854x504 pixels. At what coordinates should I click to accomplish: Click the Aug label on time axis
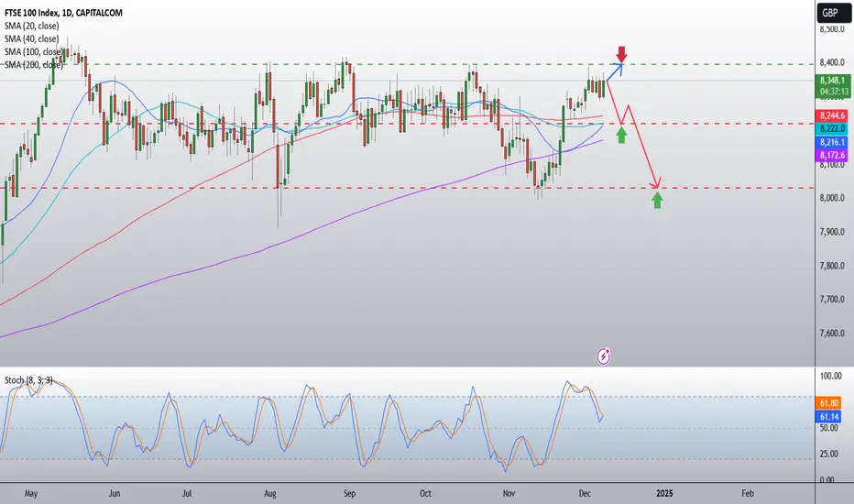pyautogui.click(x=270, y=494)
